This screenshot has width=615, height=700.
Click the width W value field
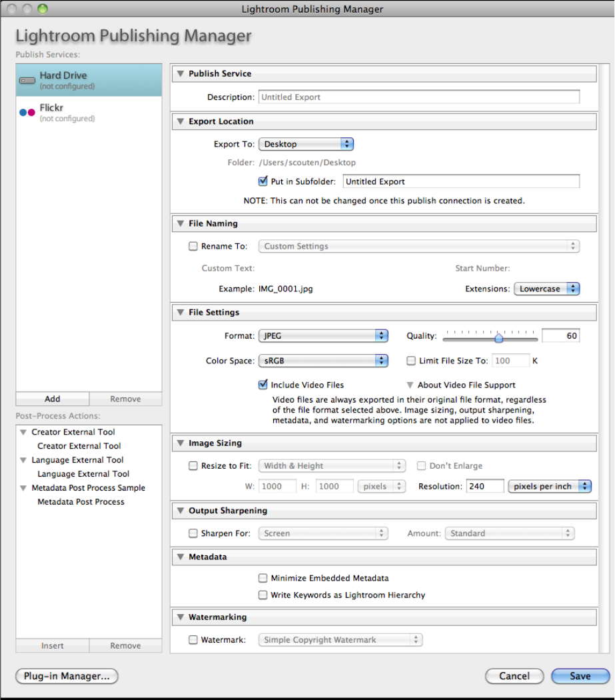(277, 486)
